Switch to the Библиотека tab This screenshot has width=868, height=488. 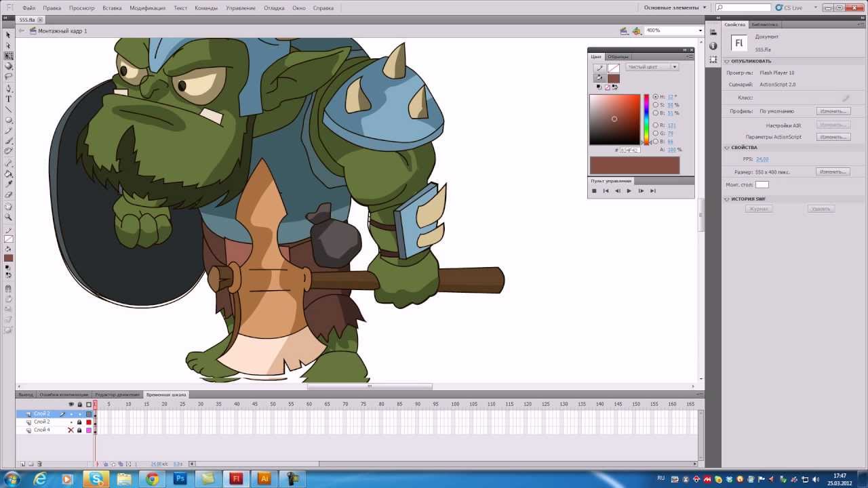[764, 24]
